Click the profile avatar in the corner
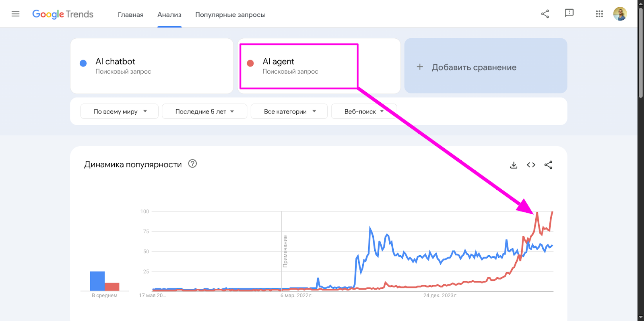The image size is (644, 321). click(621, 13)
